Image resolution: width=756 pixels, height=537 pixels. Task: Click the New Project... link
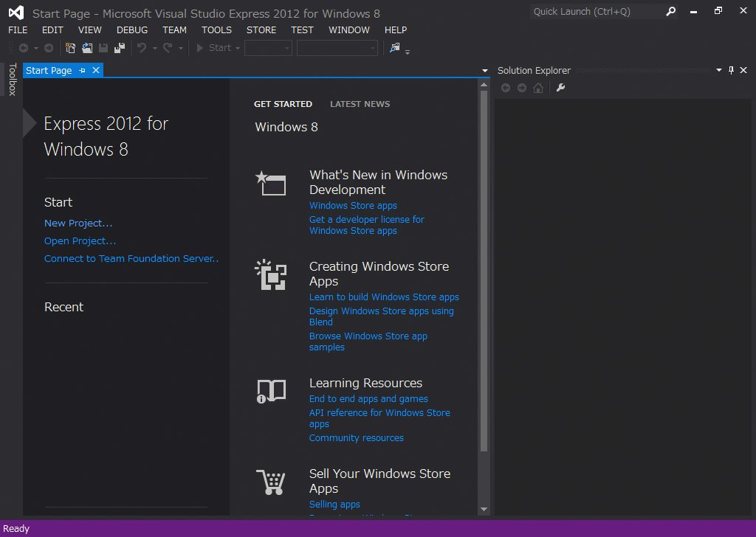(78, 223)
